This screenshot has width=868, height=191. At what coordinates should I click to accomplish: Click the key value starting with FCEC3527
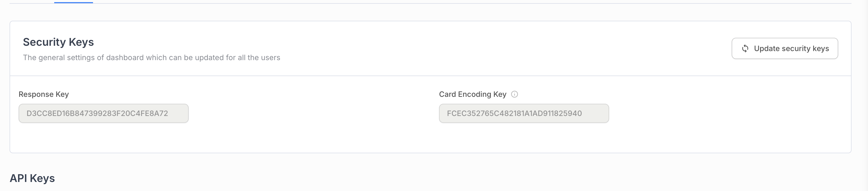pyautogui.click(x=514, y=113)
